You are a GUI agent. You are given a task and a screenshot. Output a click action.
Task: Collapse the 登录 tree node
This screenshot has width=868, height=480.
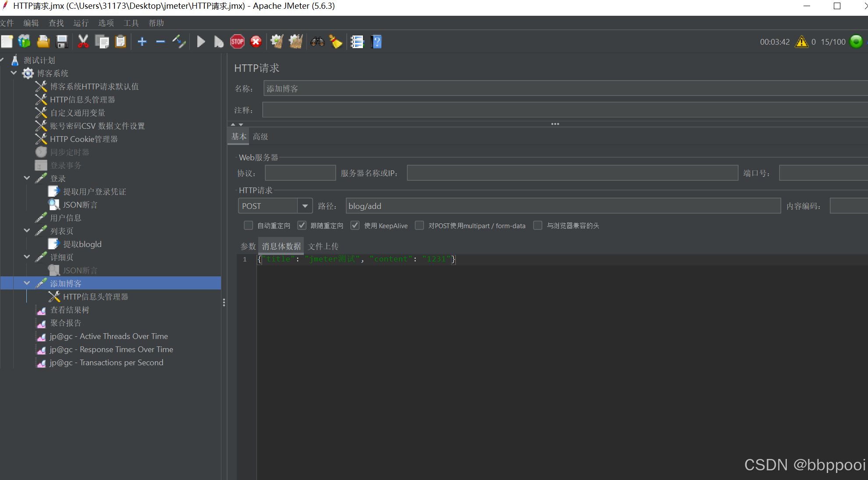tap(27, 178)
